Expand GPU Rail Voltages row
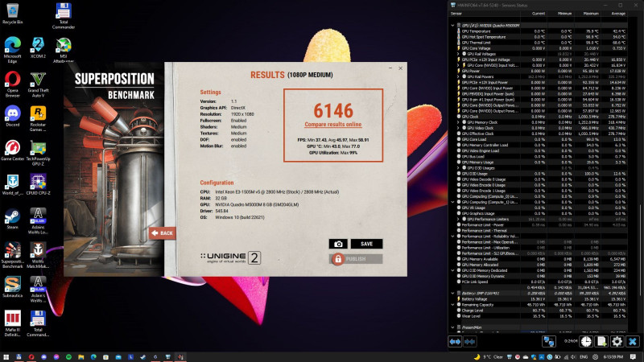The width and height of the screenshot is (644, 362). (x=458, y=54)
